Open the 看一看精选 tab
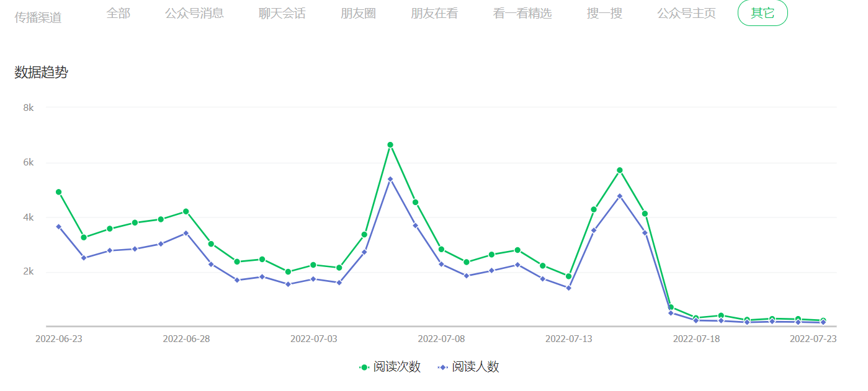 point(522,13)
